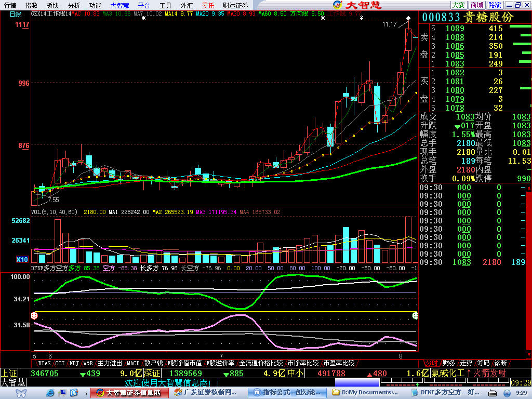Switch to the BIAS indicator tab
Viewport: 532px width, 399px height.
(x=44, y=363)
